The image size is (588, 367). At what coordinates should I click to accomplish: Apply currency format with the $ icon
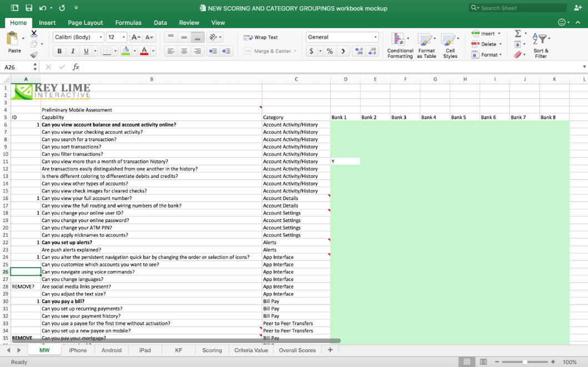[x=311, y=51]
